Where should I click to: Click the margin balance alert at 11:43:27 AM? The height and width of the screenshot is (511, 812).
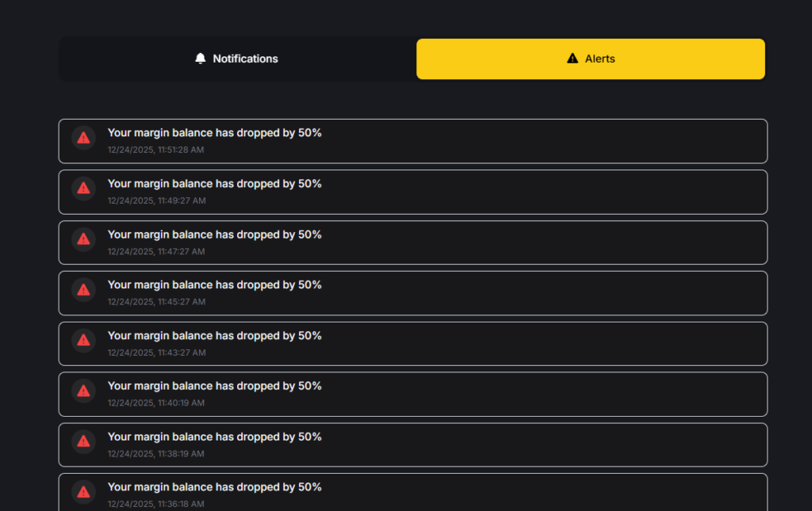(412, 344)
